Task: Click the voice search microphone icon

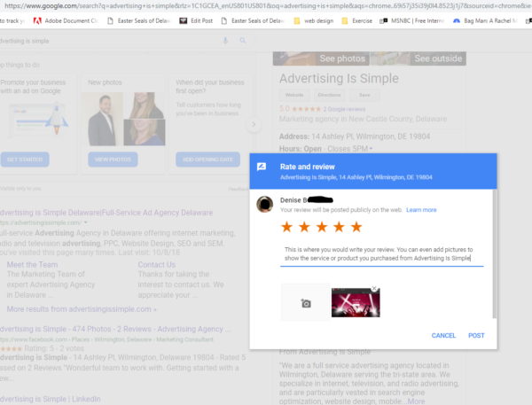Action: (x=225, y=41)
